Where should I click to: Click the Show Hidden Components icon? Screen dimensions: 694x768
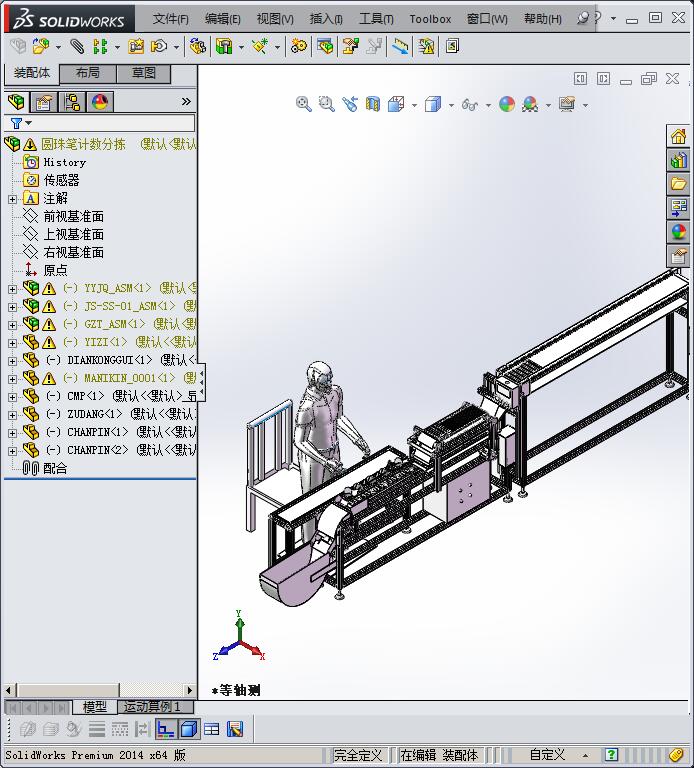coord(198,47)
